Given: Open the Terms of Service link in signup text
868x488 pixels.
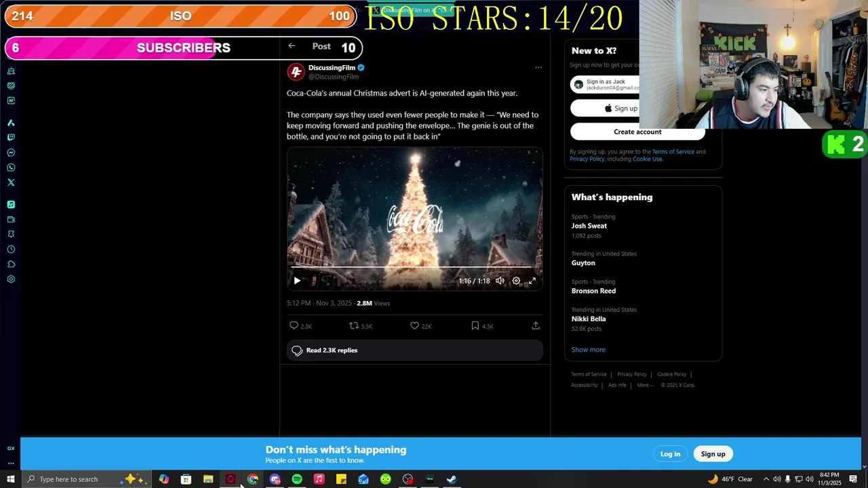Looking at the screenshot, I should 673,152.
